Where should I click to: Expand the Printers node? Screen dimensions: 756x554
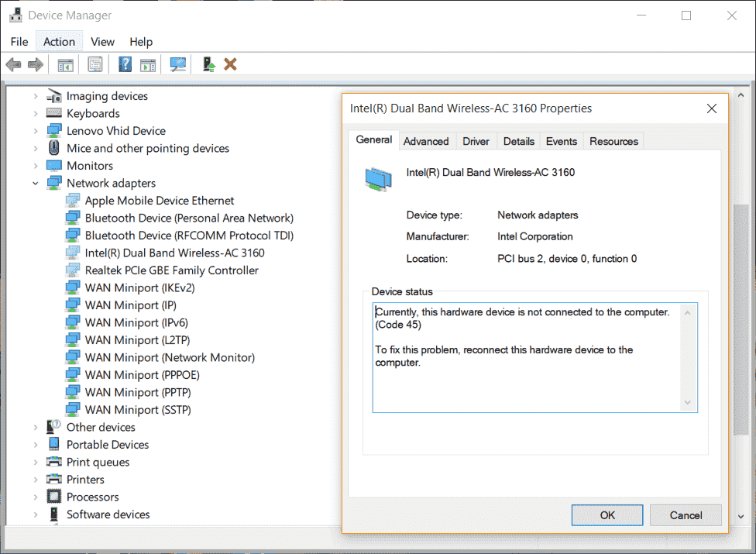tap(35, 480)
